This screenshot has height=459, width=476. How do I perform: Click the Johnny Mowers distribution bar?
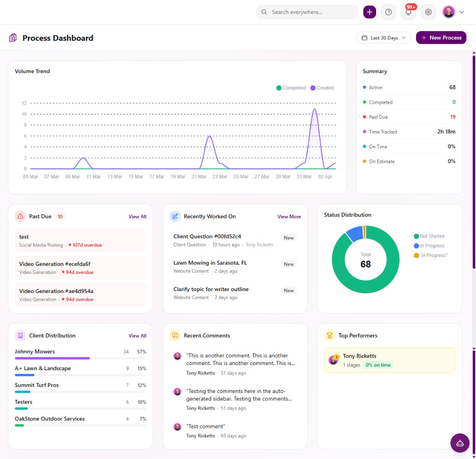(52, 359)
